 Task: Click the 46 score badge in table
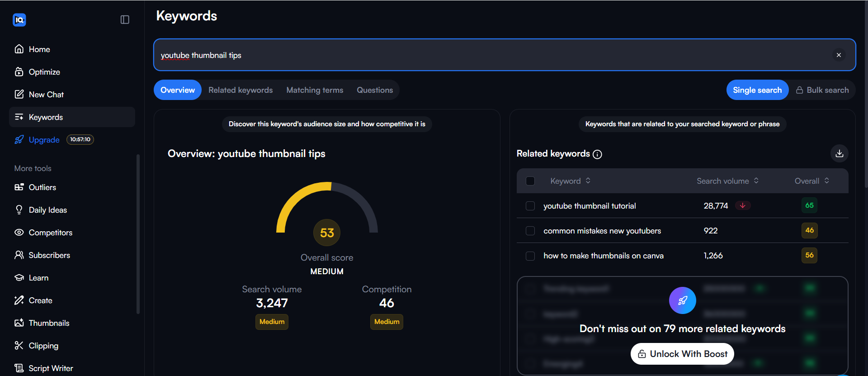(x=809, y=230)
